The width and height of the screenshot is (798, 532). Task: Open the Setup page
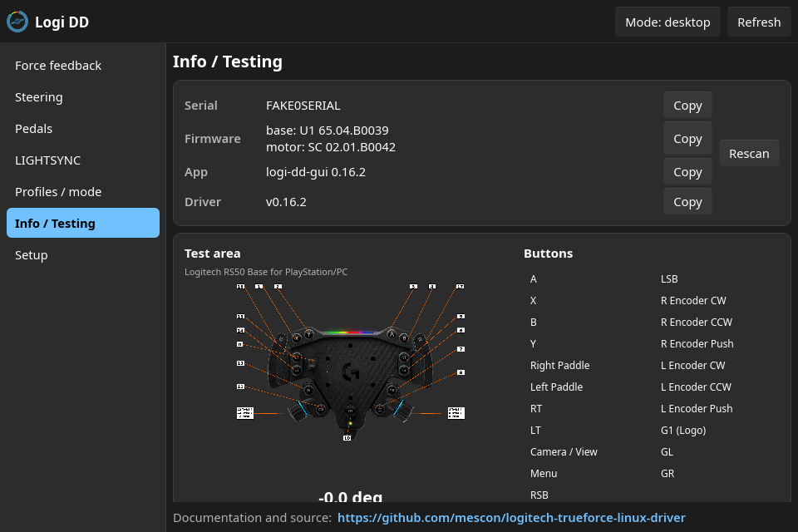click(83, 255)
